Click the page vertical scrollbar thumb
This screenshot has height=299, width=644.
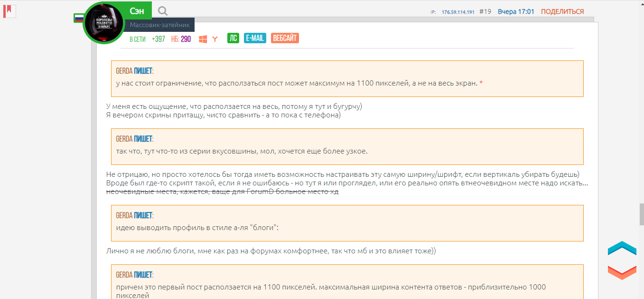point(641,210)
